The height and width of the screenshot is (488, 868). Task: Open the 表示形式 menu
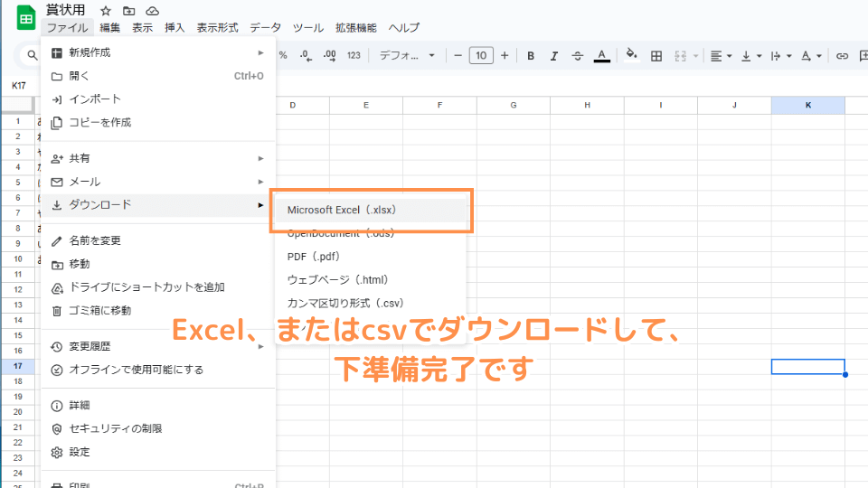coord(218,28)
